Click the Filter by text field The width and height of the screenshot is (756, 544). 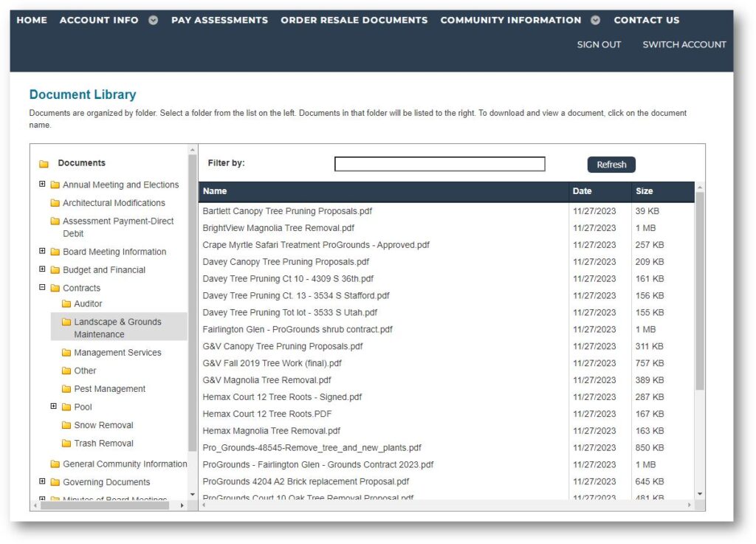[440, 164]
